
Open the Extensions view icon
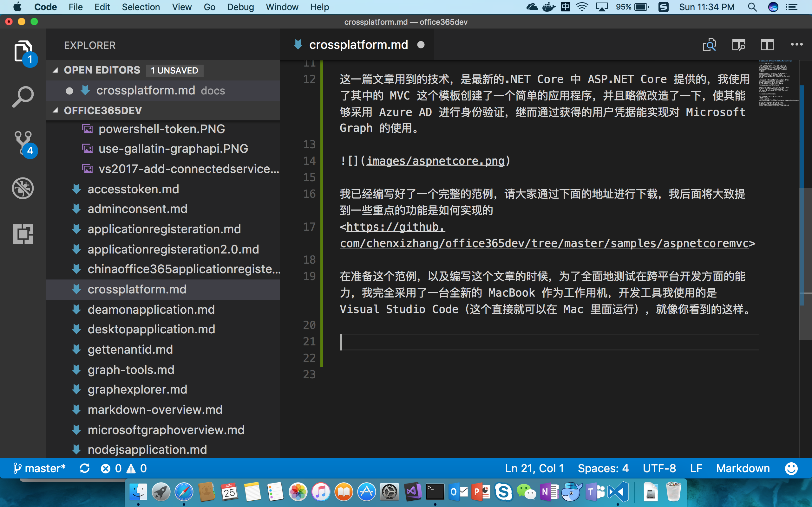[x=23, y=234]
